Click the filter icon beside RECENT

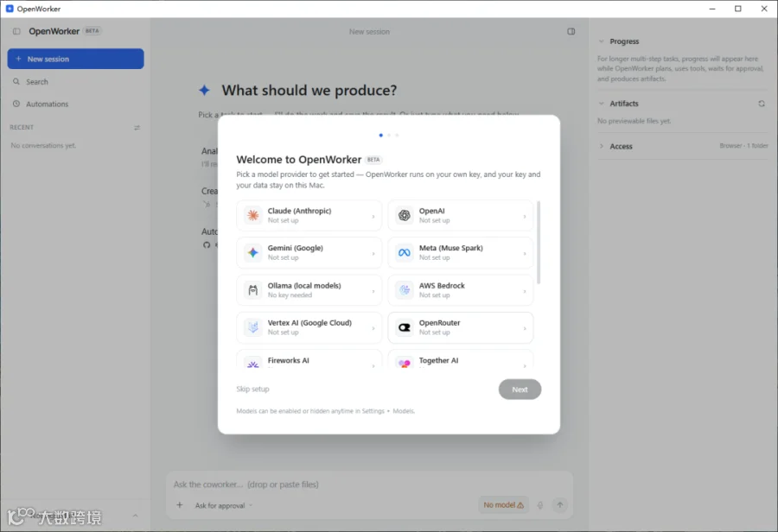[137, 128]
